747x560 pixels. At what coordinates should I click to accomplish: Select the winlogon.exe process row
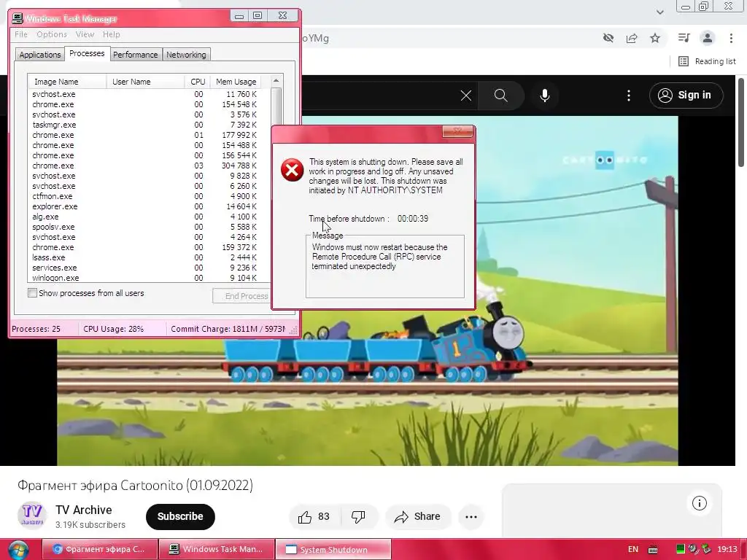(149, 278)
